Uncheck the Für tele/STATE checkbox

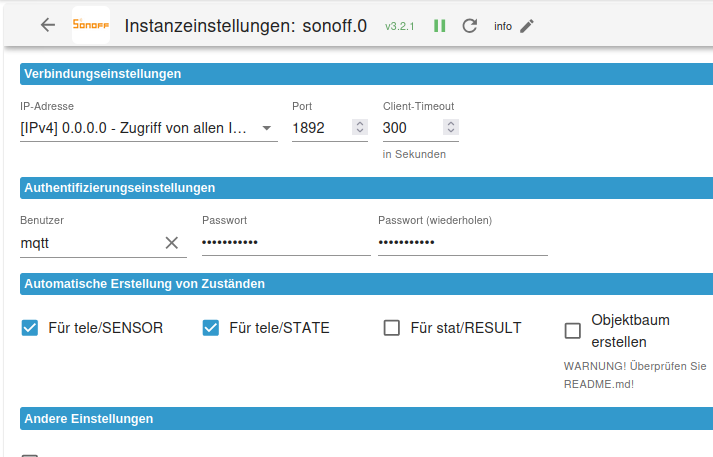point(211,328)
